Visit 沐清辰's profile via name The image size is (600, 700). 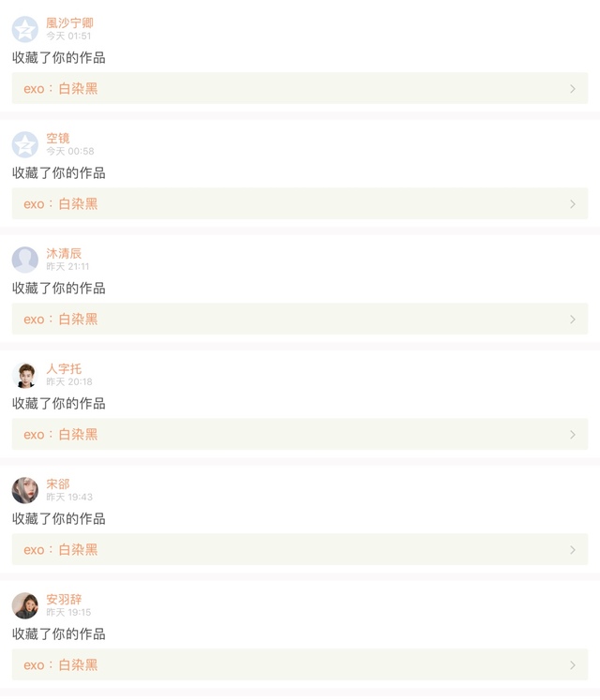coord(64,253)
